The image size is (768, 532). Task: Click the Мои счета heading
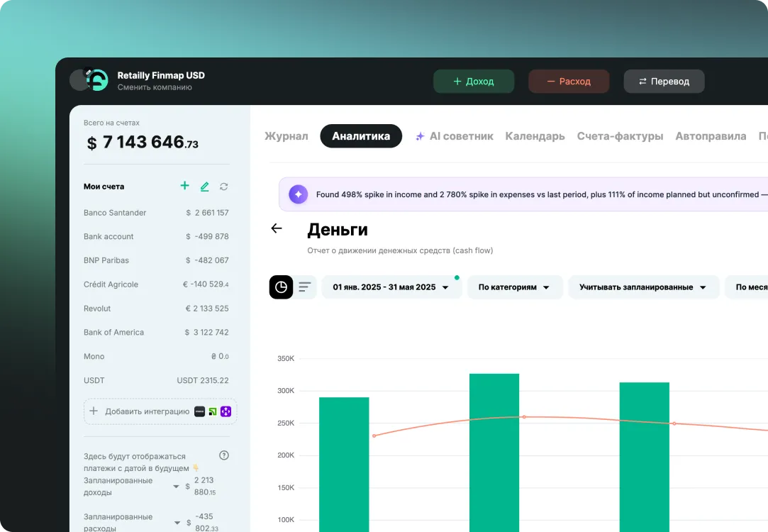104,186
